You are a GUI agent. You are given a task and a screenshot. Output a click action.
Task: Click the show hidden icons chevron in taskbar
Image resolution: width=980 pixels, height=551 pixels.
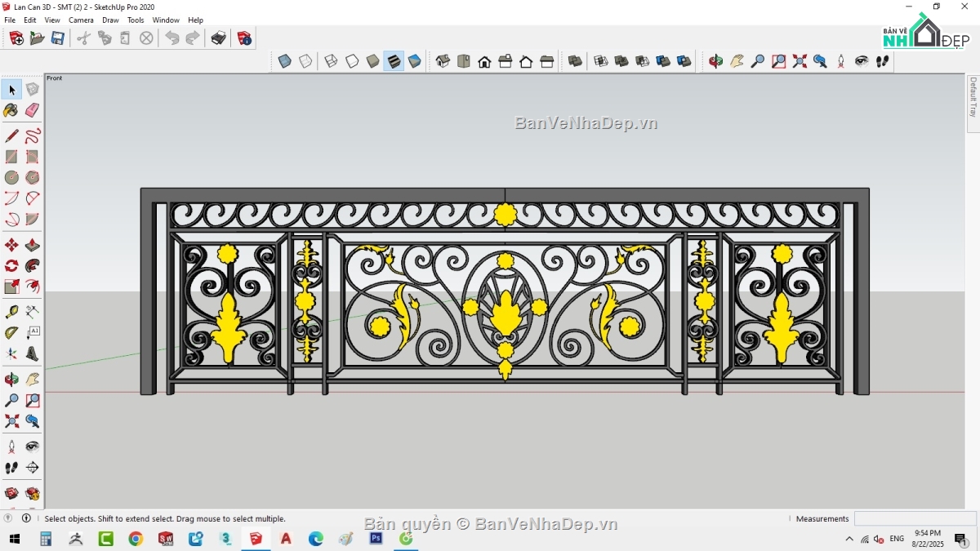tap(849, 539)
